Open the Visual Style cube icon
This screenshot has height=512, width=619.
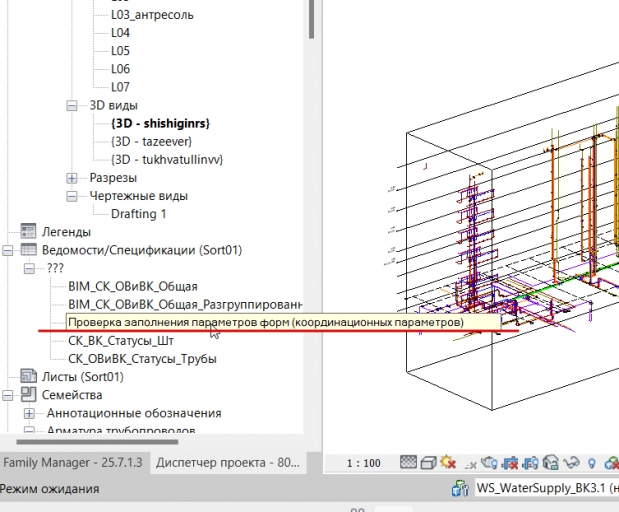point(428,463)
